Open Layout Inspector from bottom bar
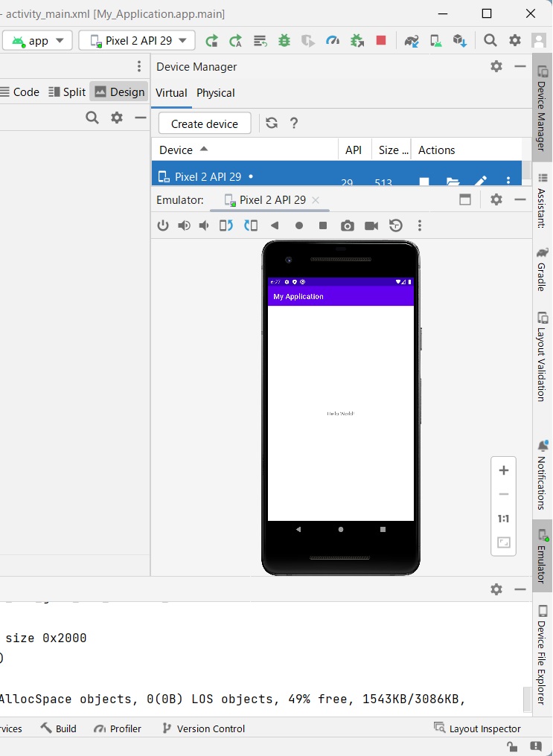553x756 pixels. coord(477,728)
